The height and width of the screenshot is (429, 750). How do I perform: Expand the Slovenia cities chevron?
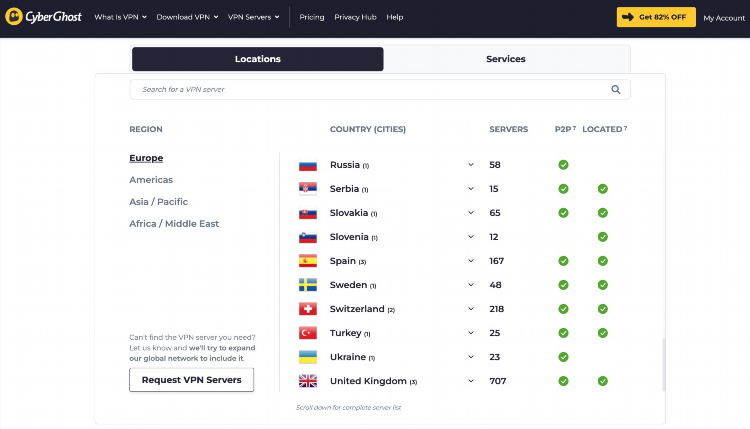click(x=471, y=237)
